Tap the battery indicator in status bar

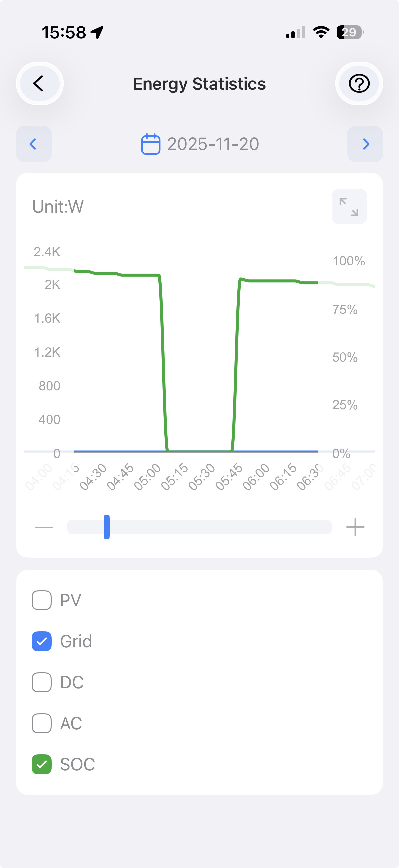click(350, 32)
